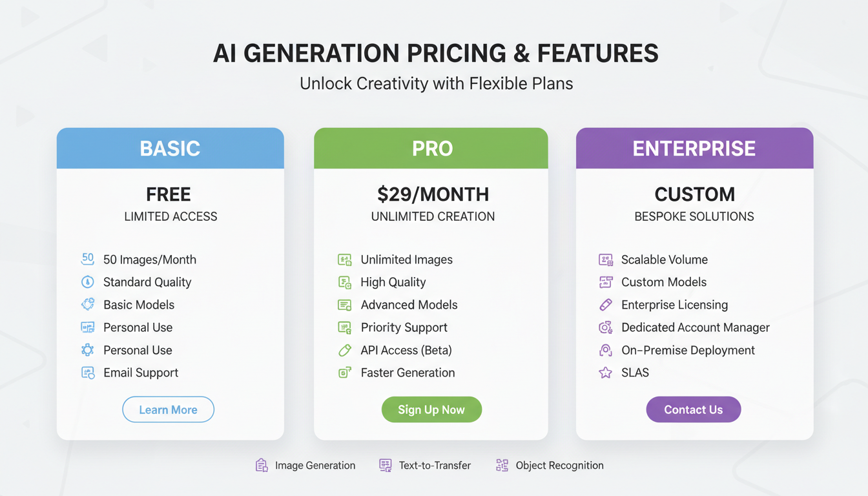Image resolution: width=868 pixels, height=496 pixels.
Task: Select the Standard Quality gauge icon
Action: click(x=87, y=282)
